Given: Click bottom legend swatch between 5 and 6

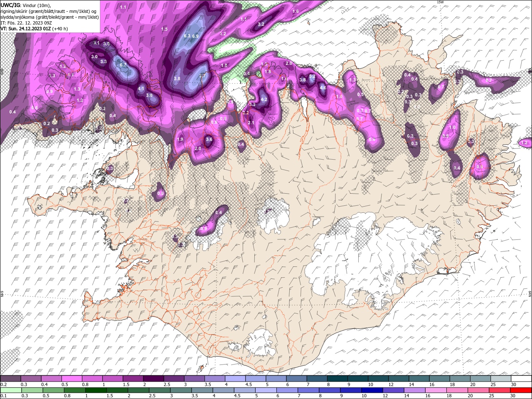Looking at the screenshot, I should (265, 390).
